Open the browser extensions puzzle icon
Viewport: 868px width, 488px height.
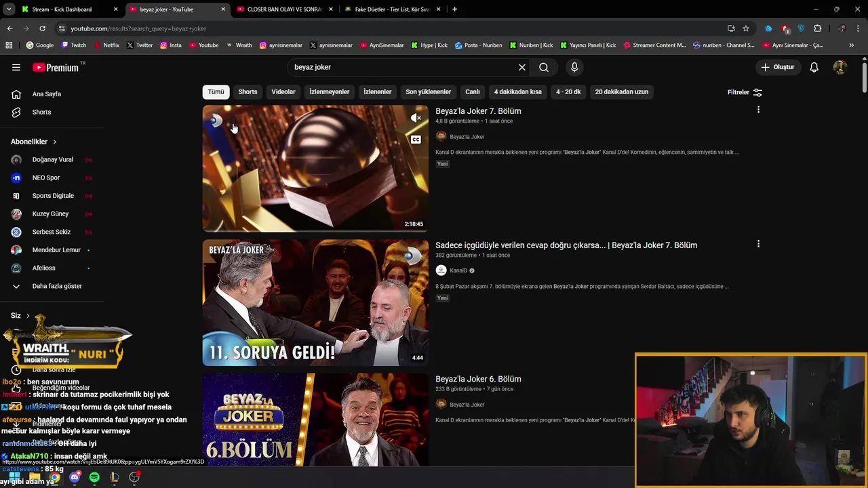click(x=817, y=28)
